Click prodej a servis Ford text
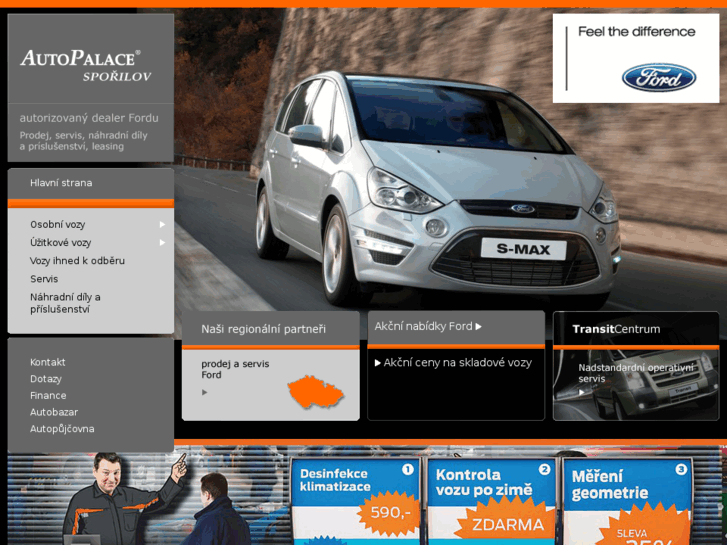The height and width of the screenshot is (545, 727). pos(235,369)
